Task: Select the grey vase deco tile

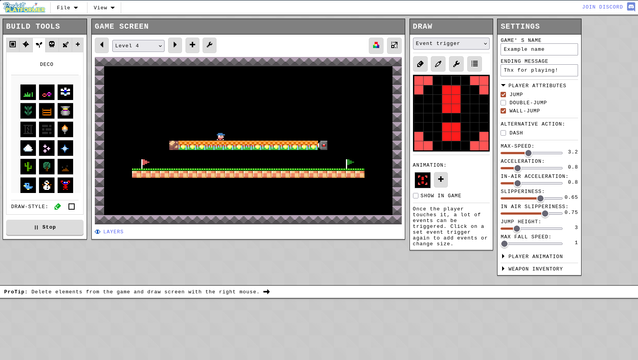Action: click(65, 111)
